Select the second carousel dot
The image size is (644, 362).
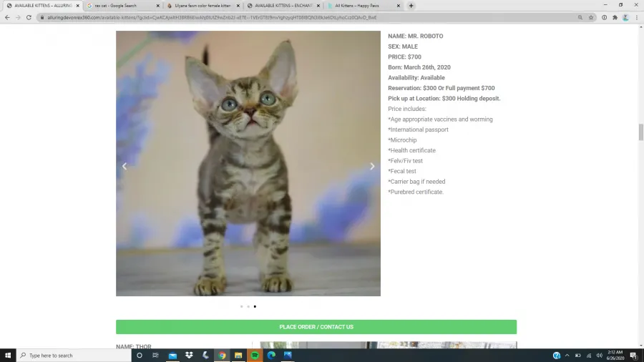click(248, 307)
